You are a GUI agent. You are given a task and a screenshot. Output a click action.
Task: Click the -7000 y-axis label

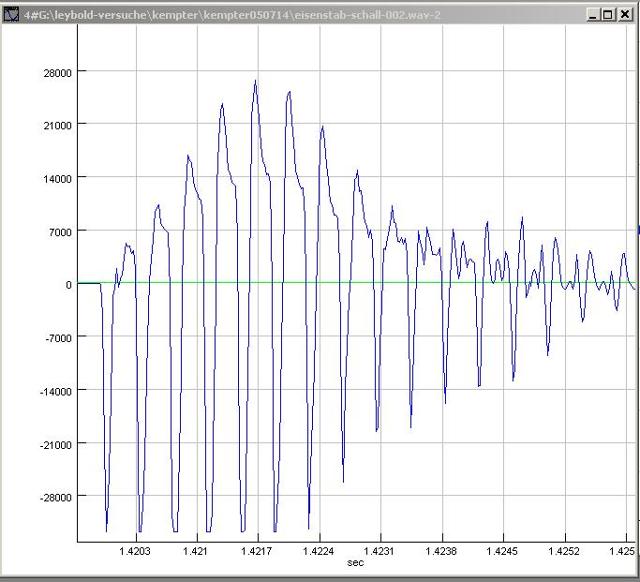[x=58, y=338]
